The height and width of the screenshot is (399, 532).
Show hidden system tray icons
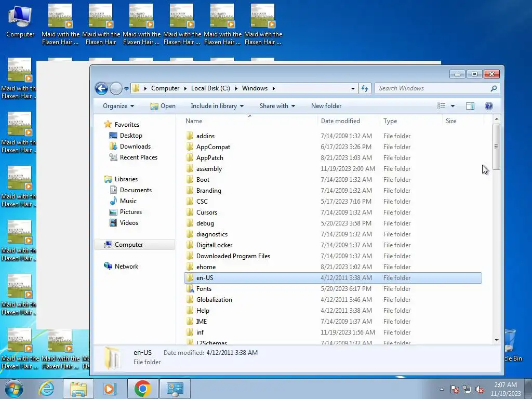[442, 390]
